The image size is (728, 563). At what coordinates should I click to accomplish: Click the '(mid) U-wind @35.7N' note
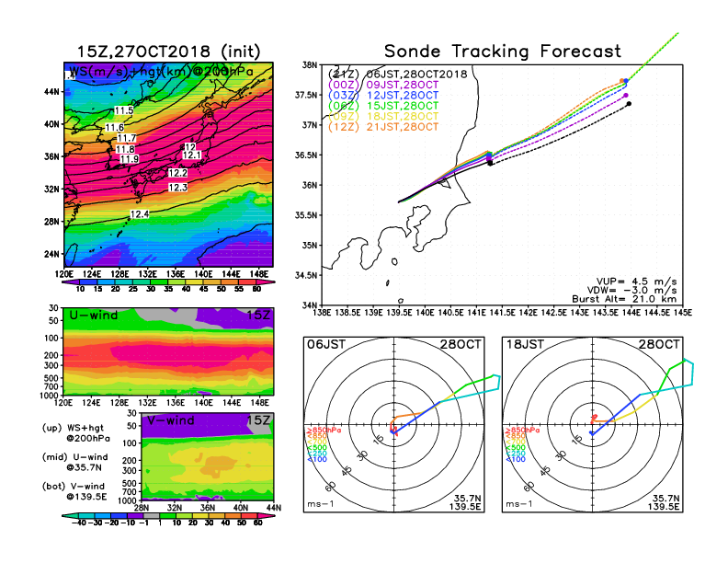pos(74,462)
